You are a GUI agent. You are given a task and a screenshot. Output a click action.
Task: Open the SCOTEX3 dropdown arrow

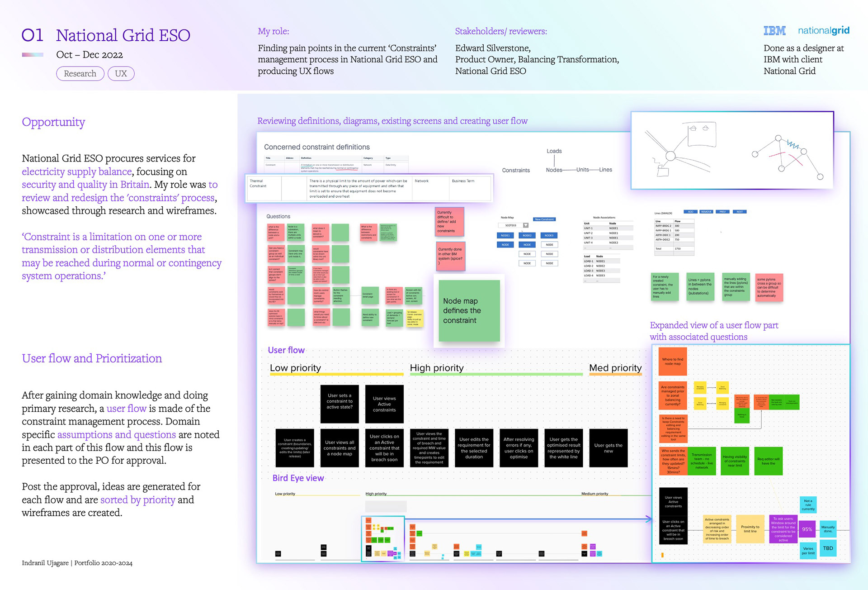(x=526, y=225)
